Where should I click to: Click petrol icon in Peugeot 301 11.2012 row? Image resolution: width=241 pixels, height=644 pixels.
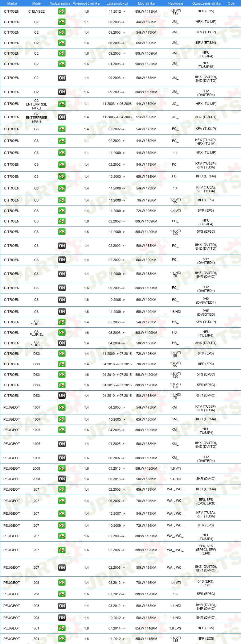(62, 639)
